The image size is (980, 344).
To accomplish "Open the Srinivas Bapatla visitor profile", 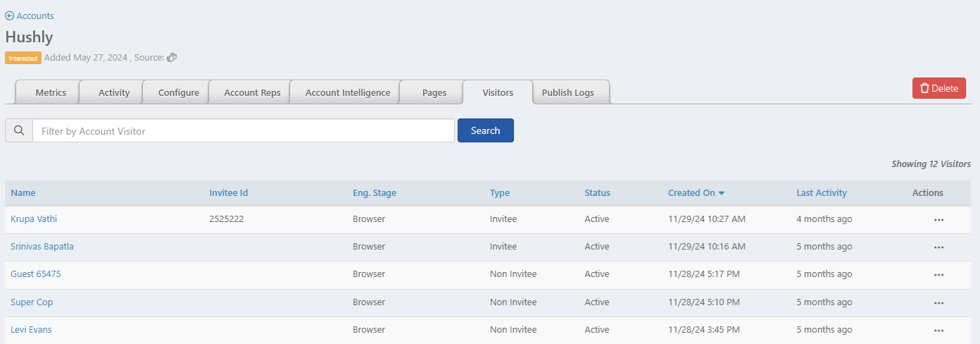I will pyautogui.click(x=42, y=247).
